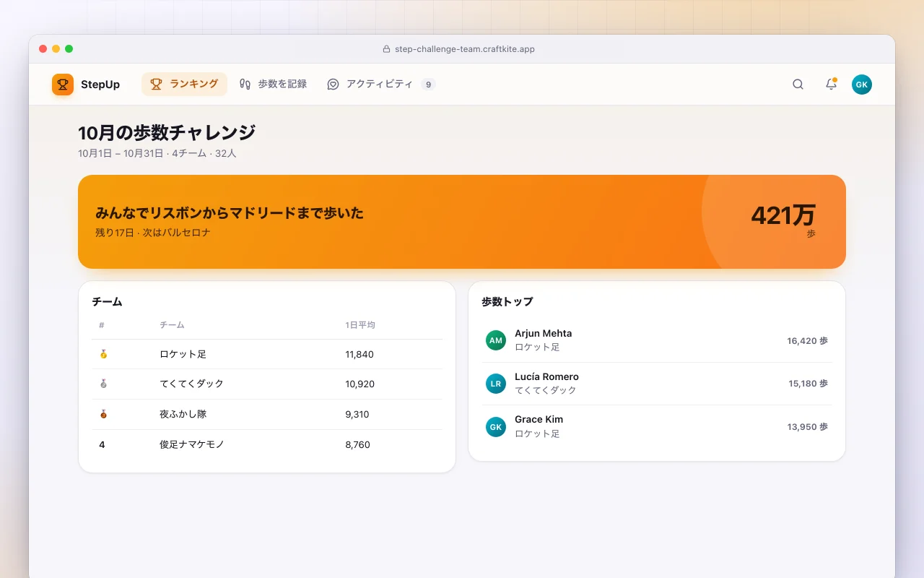The height and width of the screenshot is (578, 924).
Task: Click Grace Kim's GK avatar in 歩数トップ
Action: (x=496, y=427)
